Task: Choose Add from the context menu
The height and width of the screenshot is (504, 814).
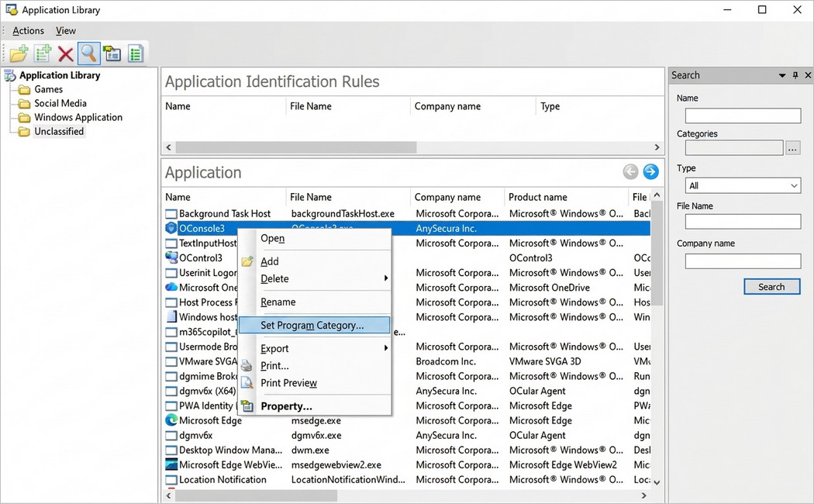Action: (315, 261)
